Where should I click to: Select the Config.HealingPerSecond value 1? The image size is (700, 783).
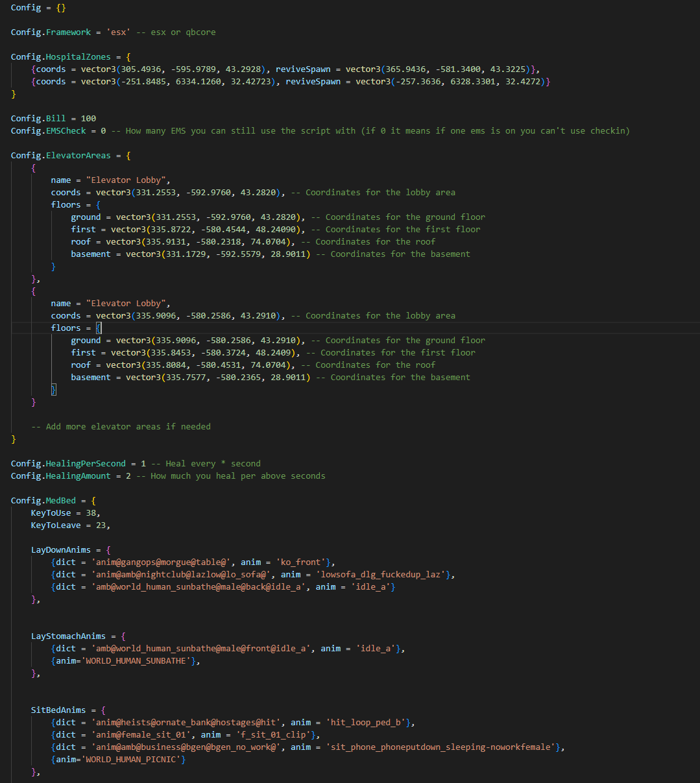pyautogui.click(x=143, y=463)
